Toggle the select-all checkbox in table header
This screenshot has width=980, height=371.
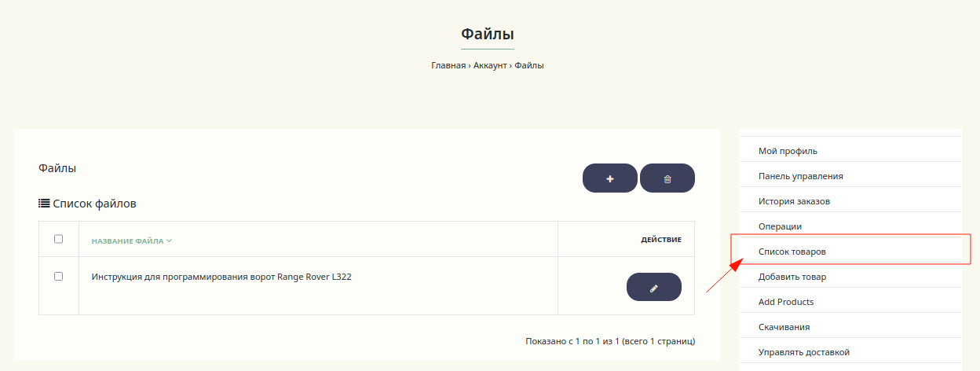point(58,239)
